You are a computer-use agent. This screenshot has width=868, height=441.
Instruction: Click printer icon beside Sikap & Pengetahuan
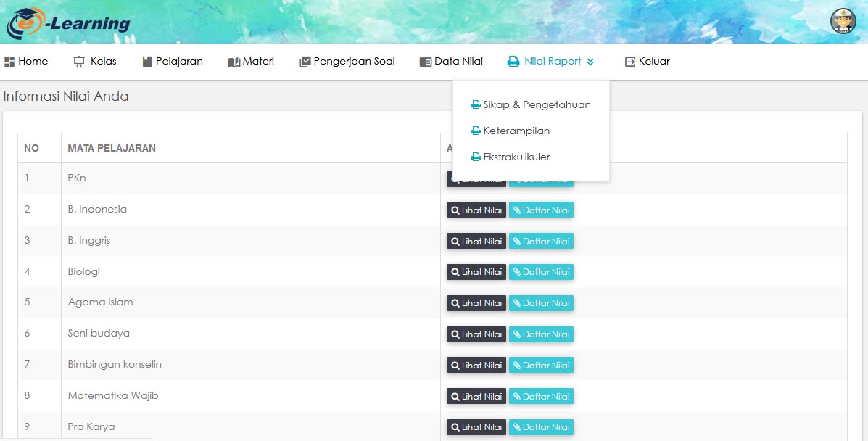pos(476,104)
